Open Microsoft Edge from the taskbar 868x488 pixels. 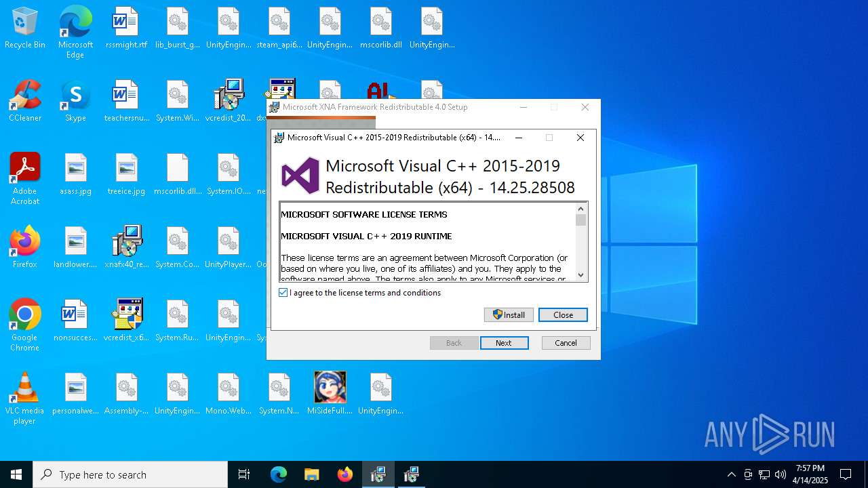coord(279,474)
